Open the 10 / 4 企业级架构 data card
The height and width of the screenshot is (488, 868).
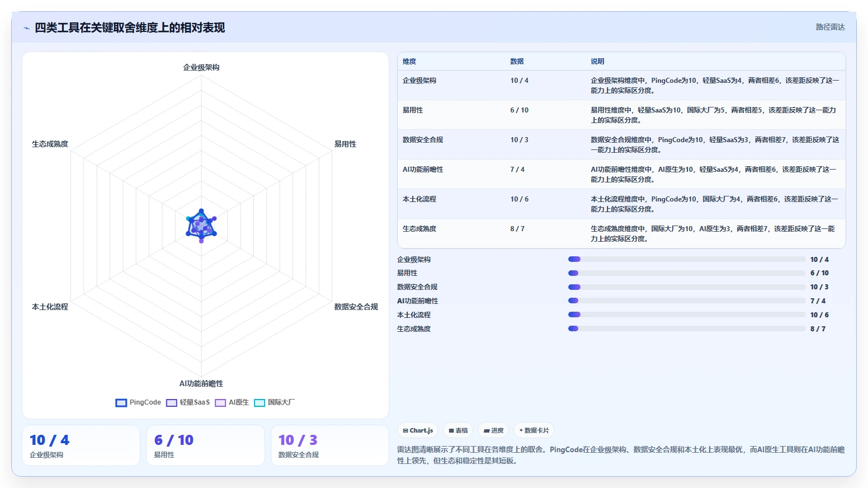coord(81,445)
